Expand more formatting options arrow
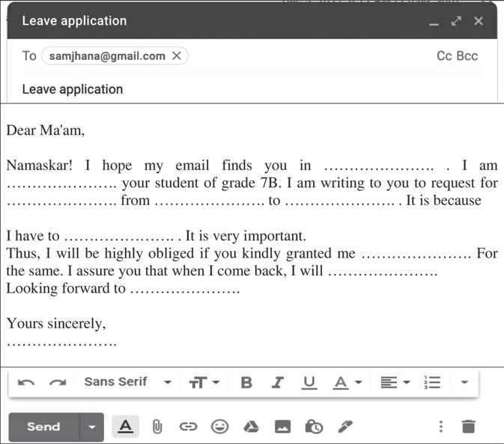 [x=464, y=383]
